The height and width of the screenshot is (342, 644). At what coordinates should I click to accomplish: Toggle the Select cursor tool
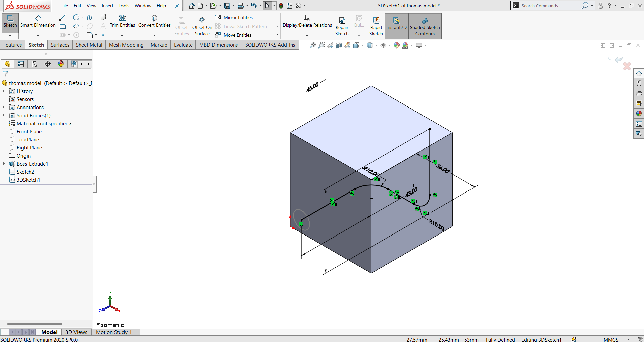click(x=267, y=6)
